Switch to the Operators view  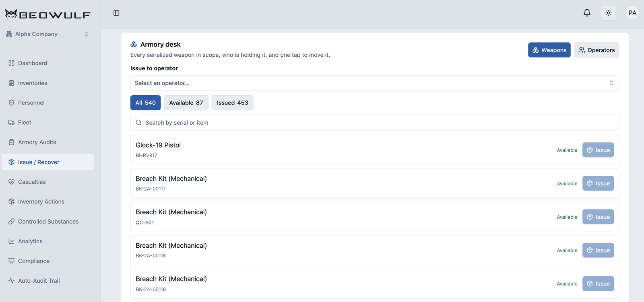[597, 50]
